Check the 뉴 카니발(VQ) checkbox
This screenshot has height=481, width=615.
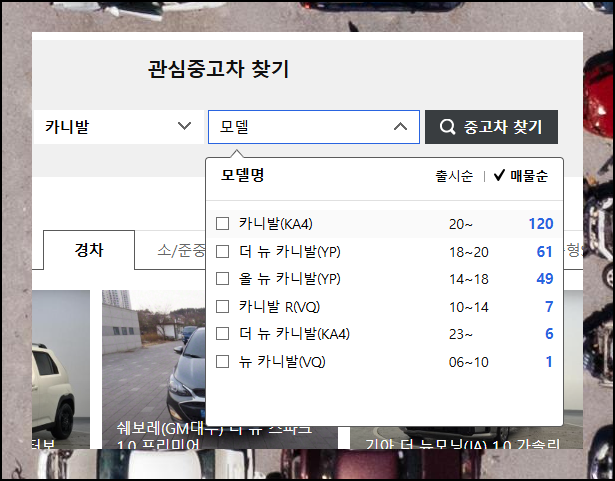pos(222,361)
